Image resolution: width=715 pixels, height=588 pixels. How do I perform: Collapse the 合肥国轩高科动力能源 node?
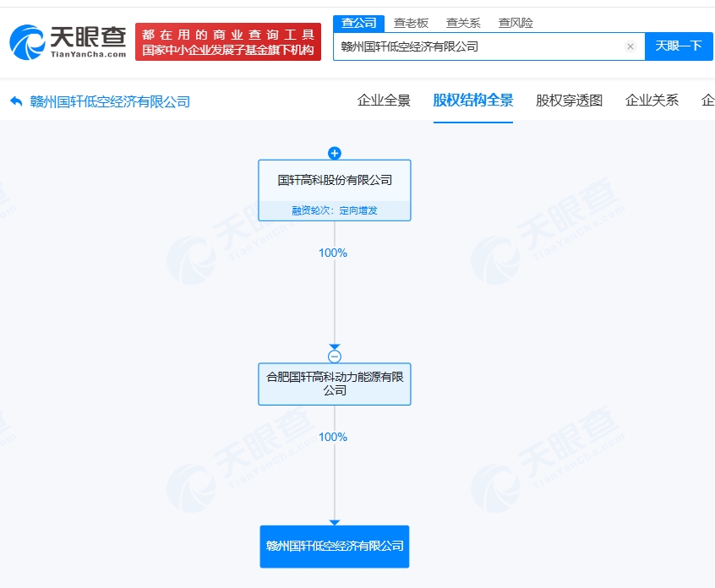pos(334,357)
